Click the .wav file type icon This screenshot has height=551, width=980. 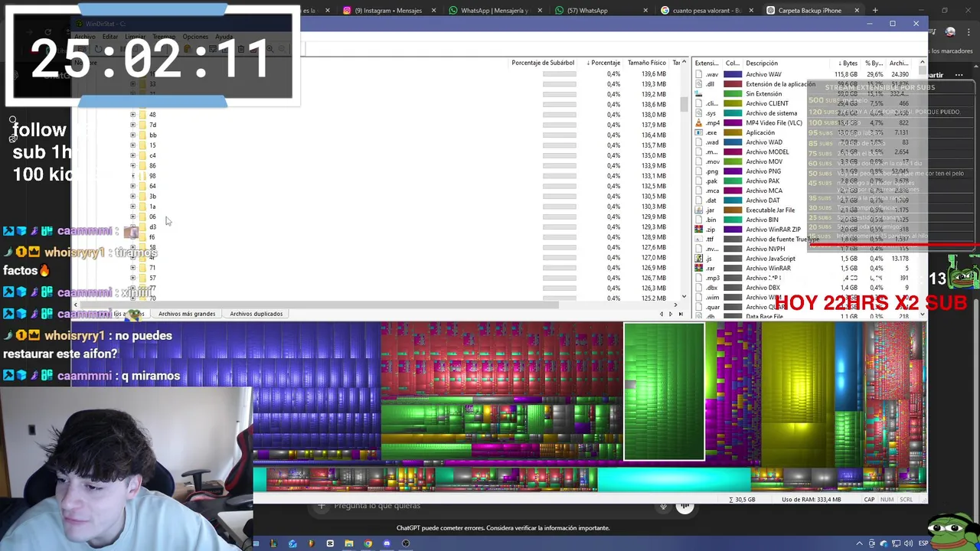[699, 74]
